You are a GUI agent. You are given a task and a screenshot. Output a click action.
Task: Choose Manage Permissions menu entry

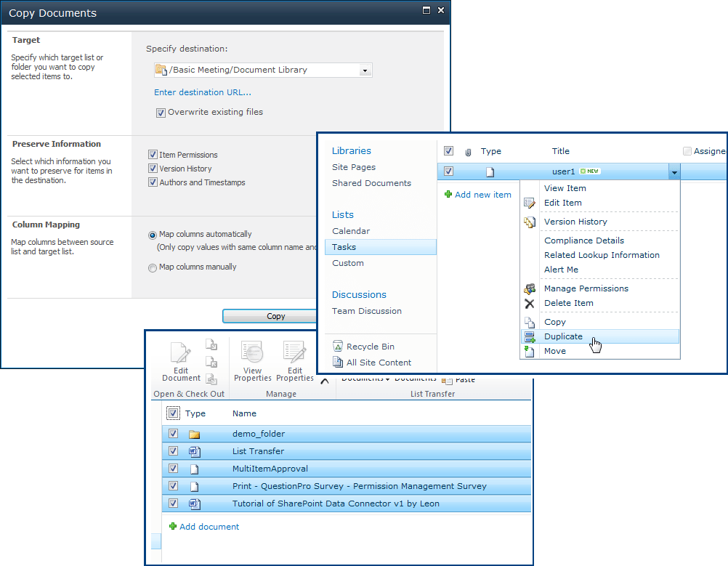[586, 288]
